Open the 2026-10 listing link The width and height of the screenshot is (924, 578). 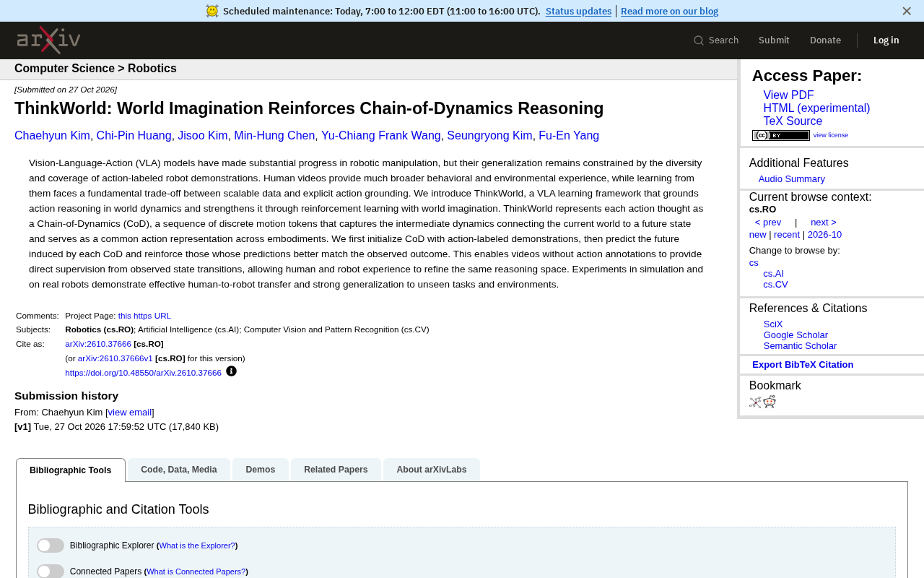(x=824, y=235)
